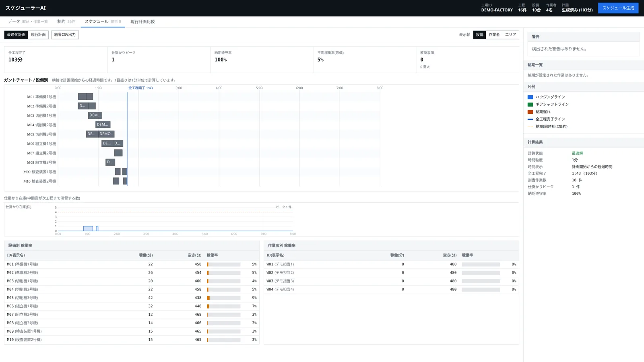Viewport: 644px width, 362px height.
Task: Click the M09 検査装置1号機 Gantt row label
Action: click(x=39, y=172)
